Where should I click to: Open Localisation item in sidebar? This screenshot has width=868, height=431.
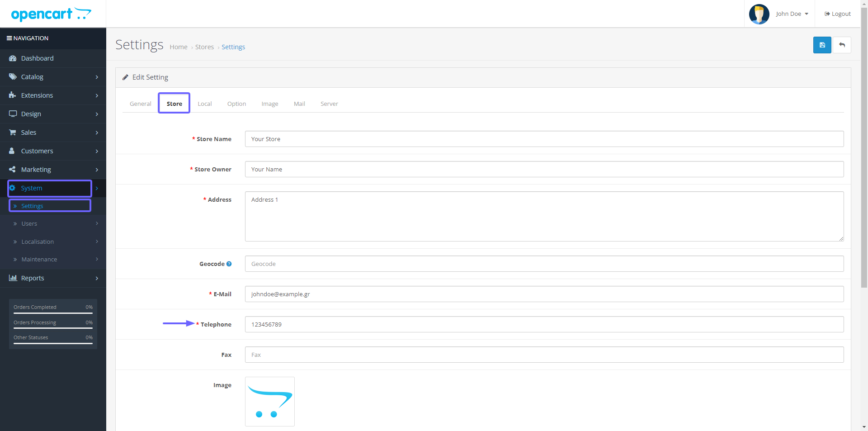[38, 242]
